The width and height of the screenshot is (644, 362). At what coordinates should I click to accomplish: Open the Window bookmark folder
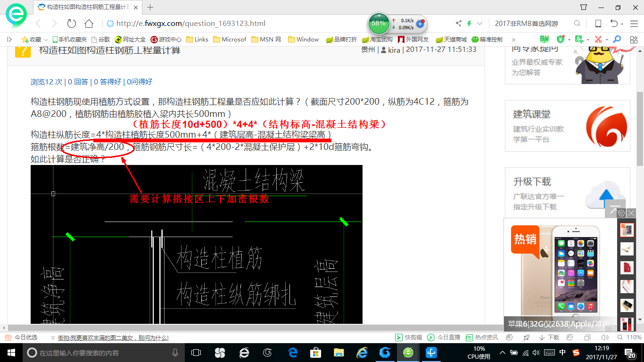(303, 40)
